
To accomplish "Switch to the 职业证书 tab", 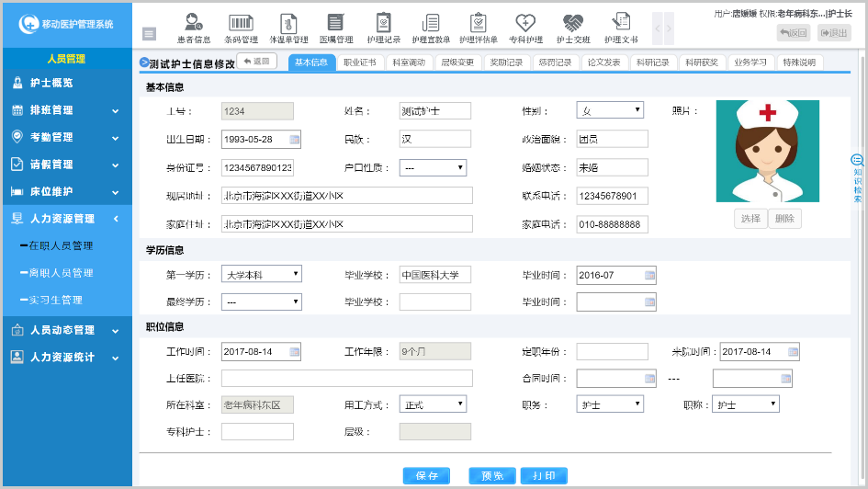I will (x=359, y=63).
